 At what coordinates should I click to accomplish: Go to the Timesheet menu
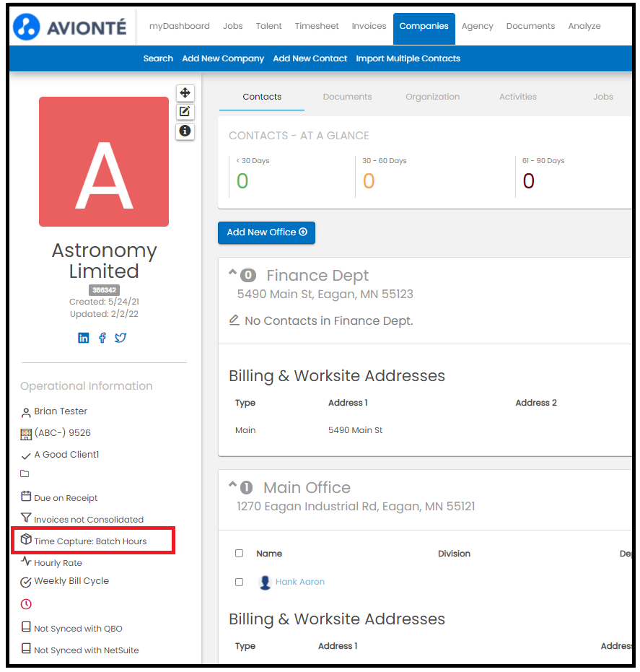tap(317, 26)
